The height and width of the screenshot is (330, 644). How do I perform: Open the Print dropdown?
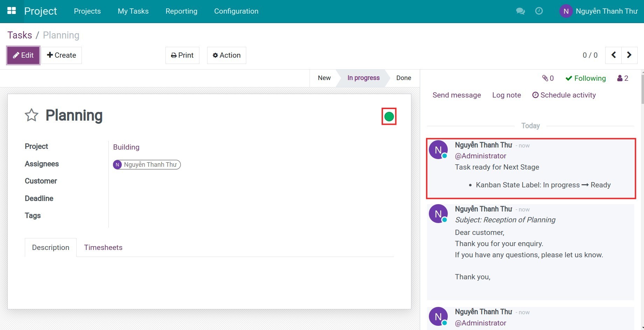(x=182, y=55)
